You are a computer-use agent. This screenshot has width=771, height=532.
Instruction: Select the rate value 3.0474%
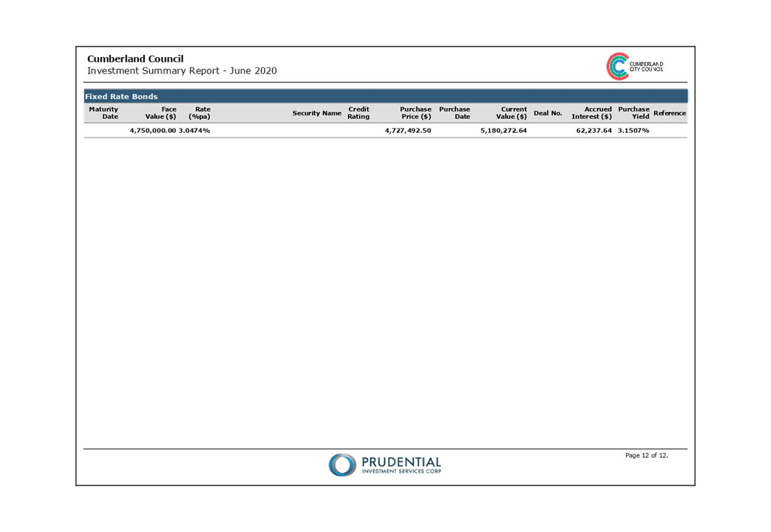click(194, 131)
